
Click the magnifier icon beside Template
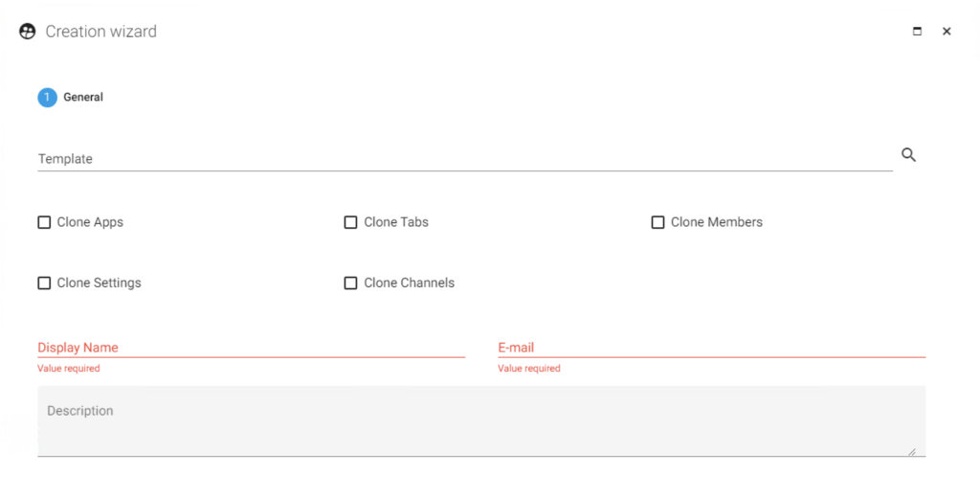909,155
